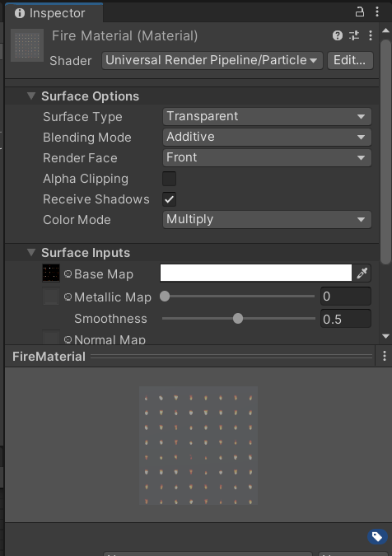Click the Smoothness label

click(110, 319)
